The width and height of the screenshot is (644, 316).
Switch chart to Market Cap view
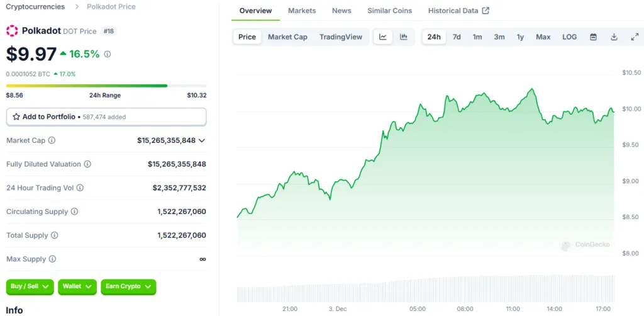pyautogui.click(x=287, y=37)
